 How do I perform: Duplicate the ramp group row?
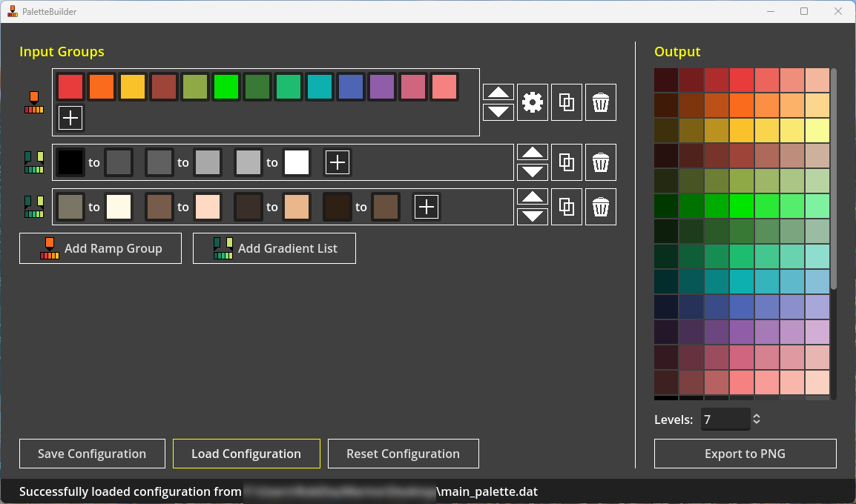(x=567, y=102)
